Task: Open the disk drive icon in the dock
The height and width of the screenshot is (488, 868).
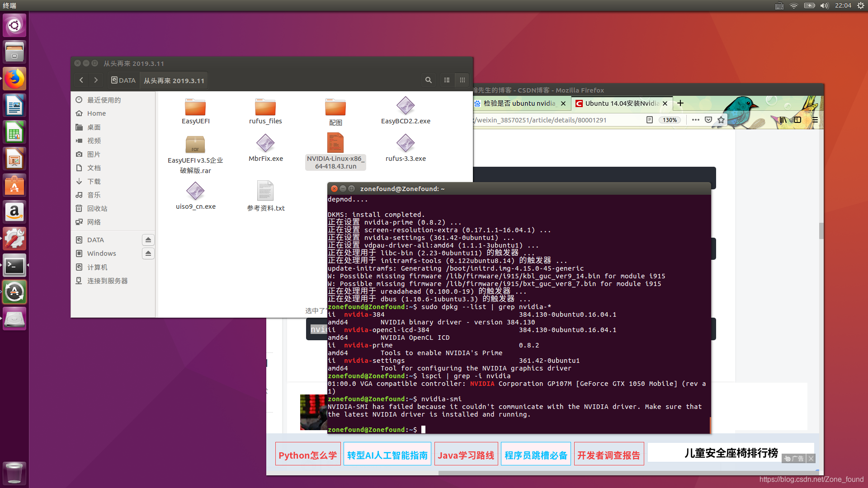Action: [14, 319]
